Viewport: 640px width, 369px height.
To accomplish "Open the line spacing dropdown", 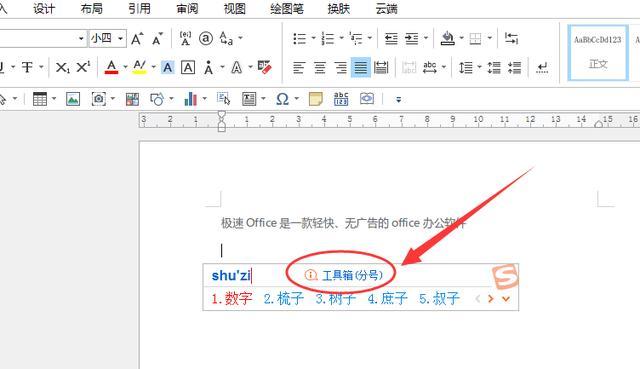I will pyautogui.click(x=479, y=67).
